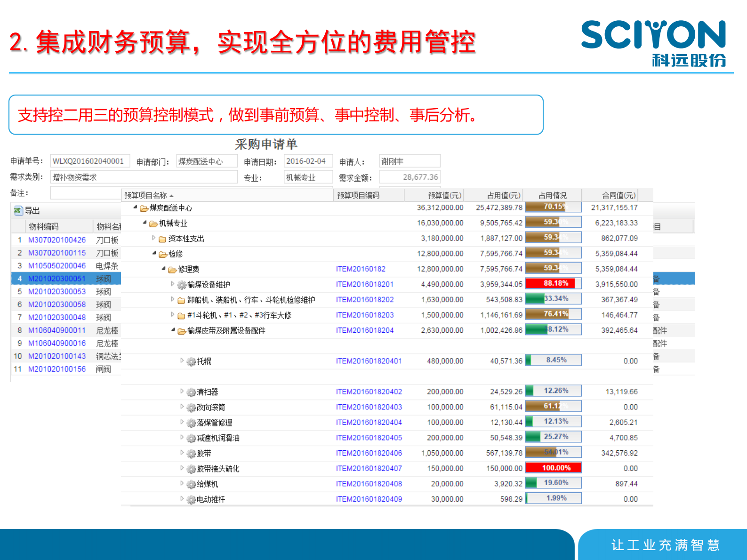Select highlighted material M201020300051
The width and height of the screenshot is (747, 560).
(57, 279)
